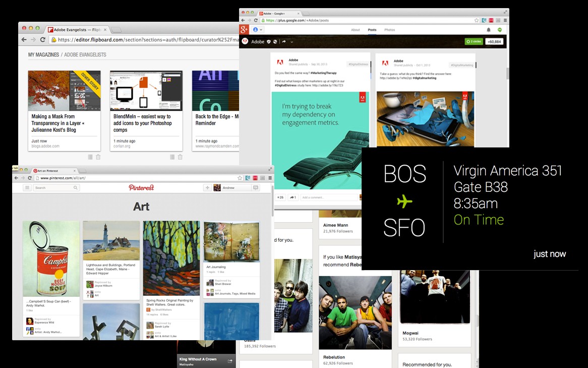The width and height of the screenshot is (588, 368).
Task: Open the Photos tab on Adobe's Google+ page
Action: coord(389,30)
